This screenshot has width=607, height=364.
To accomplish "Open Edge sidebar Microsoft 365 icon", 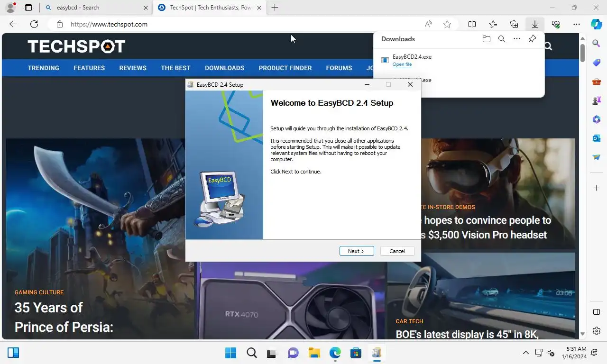I will point(597,119).
